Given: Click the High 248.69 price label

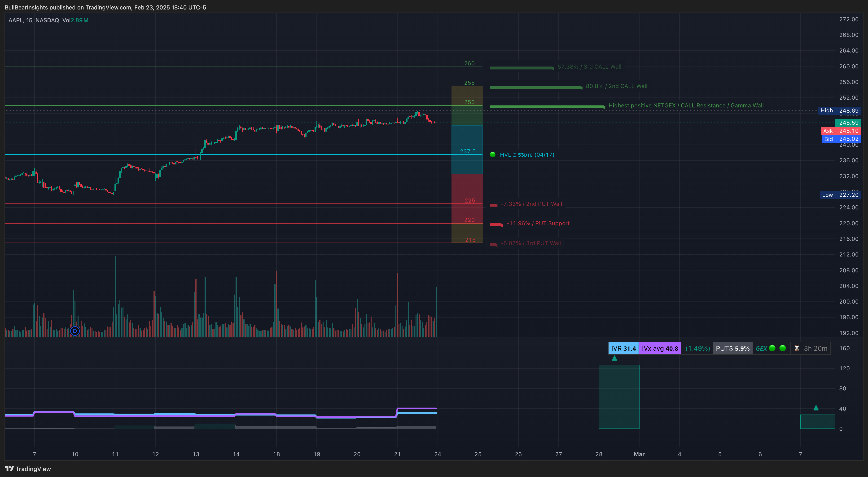Looking at the screenshot, I should click(839, 110).
